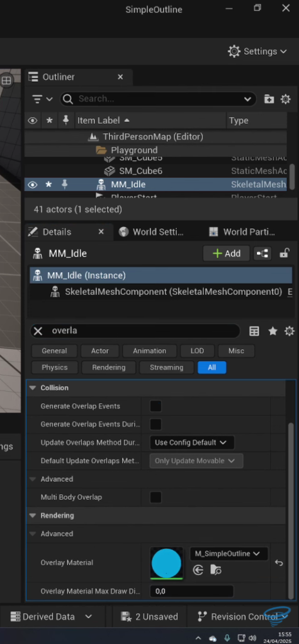The image size is (299, 644).
Task: Enable the Generate Overlap Events checkbox
Action: (156, 406)
